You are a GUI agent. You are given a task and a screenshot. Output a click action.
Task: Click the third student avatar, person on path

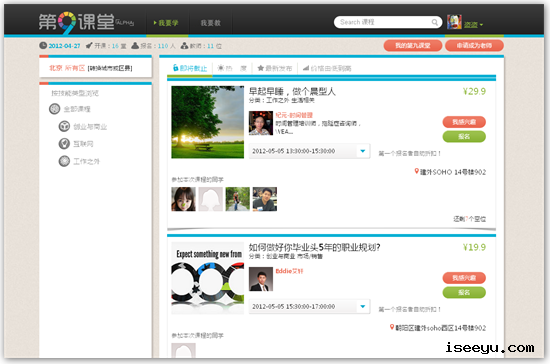237,199
